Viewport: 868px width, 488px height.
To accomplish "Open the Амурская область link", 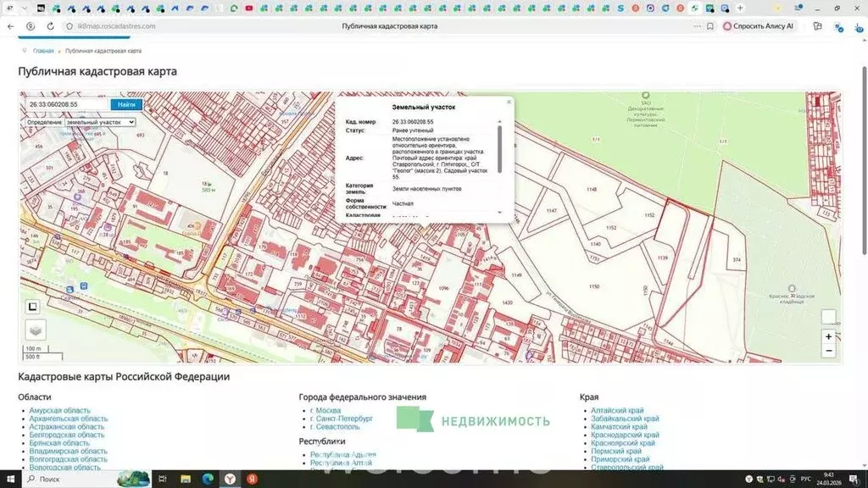I will coord(59,410).
